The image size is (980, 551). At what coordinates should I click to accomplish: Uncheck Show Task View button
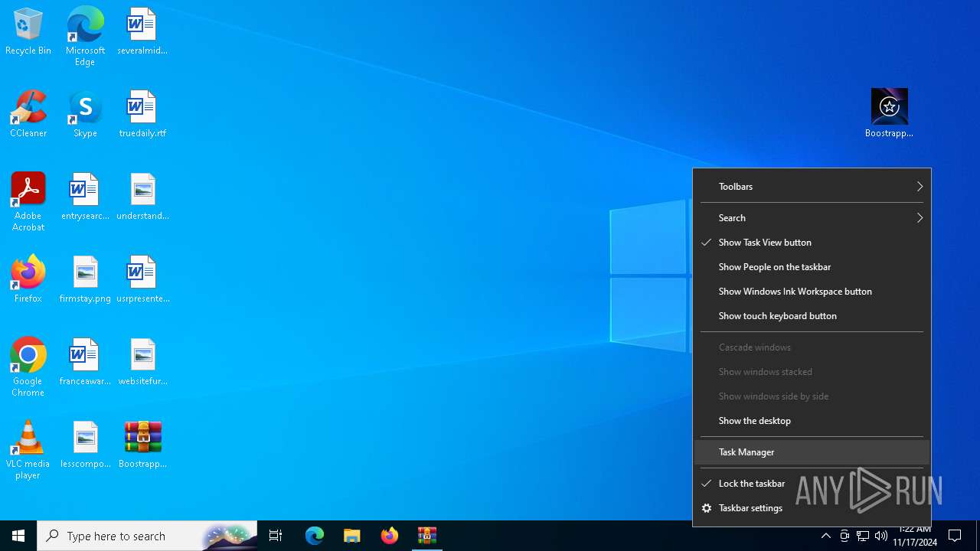(x=812, y=243)
